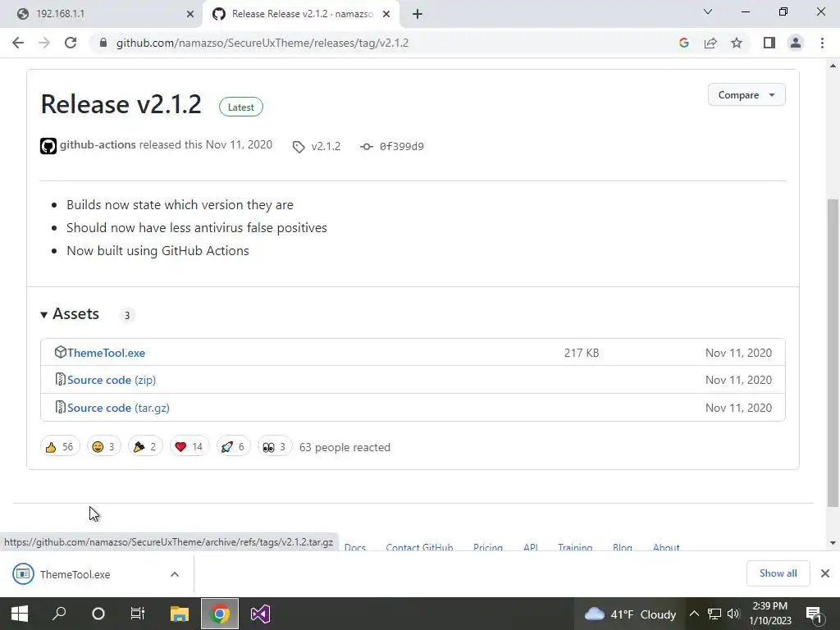Open the Windows Start menu
The image size is (840, 630).
[20, 614]
